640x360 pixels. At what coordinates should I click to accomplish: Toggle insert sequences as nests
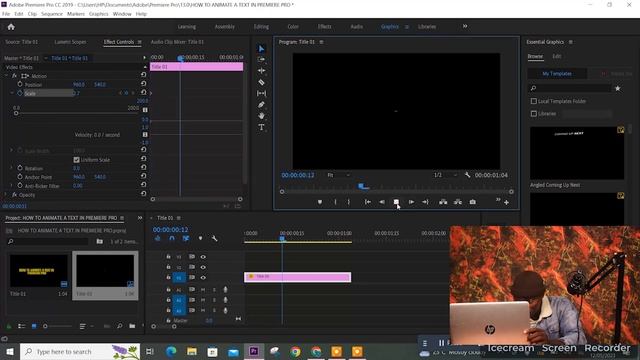tap(158, 238)
